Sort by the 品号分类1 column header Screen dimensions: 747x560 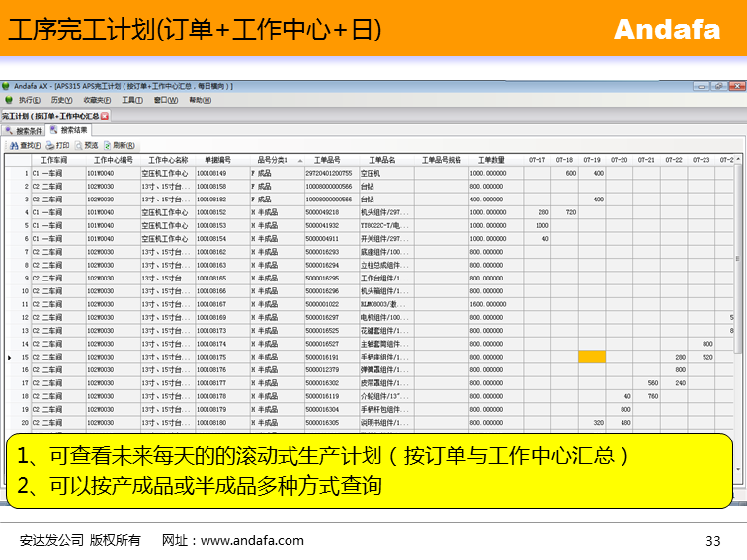pyautogui.click(x=273, y=159)
